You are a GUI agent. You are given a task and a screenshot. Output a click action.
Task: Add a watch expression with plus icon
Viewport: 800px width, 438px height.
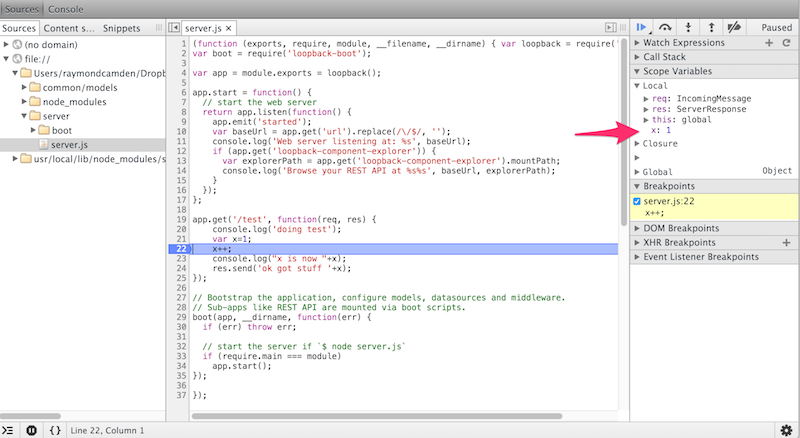click(x=769, y=43)
